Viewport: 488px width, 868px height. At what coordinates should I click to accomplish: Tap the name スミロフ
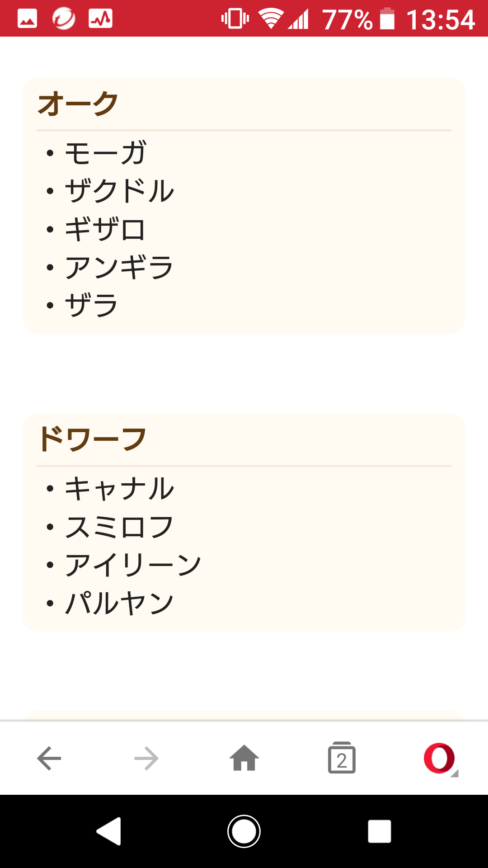click(120, 527)
